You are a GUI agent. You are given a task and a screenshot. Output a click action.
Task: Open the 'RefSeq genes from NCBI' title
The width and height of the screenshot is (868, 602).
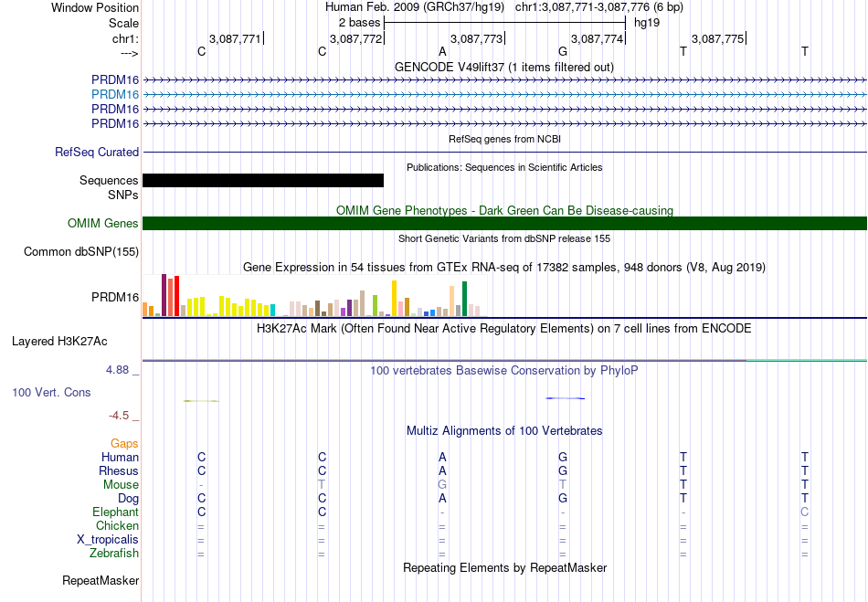click(x=504, y=139)
